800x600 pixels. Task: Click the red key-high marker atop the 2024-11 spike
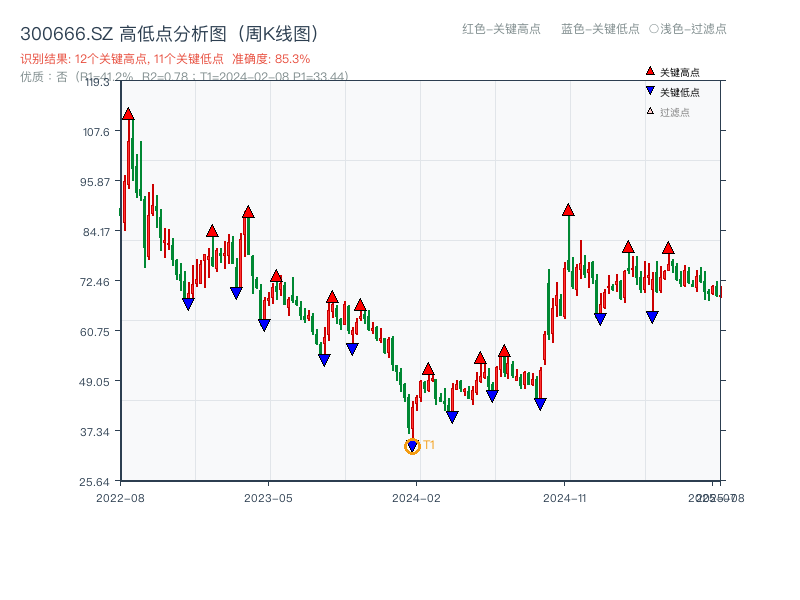pyautogui.click(x=568, y=210)
